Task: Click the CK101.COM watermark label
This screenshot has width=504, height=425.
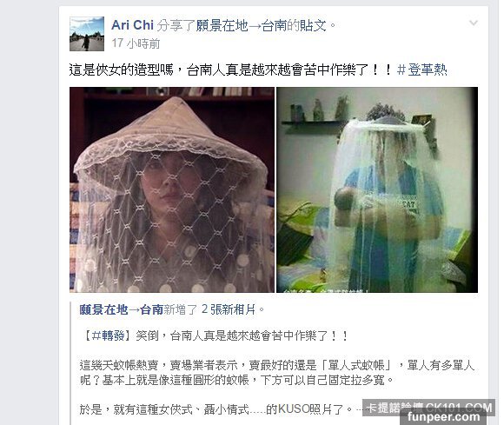Action: tap(429, 408)
